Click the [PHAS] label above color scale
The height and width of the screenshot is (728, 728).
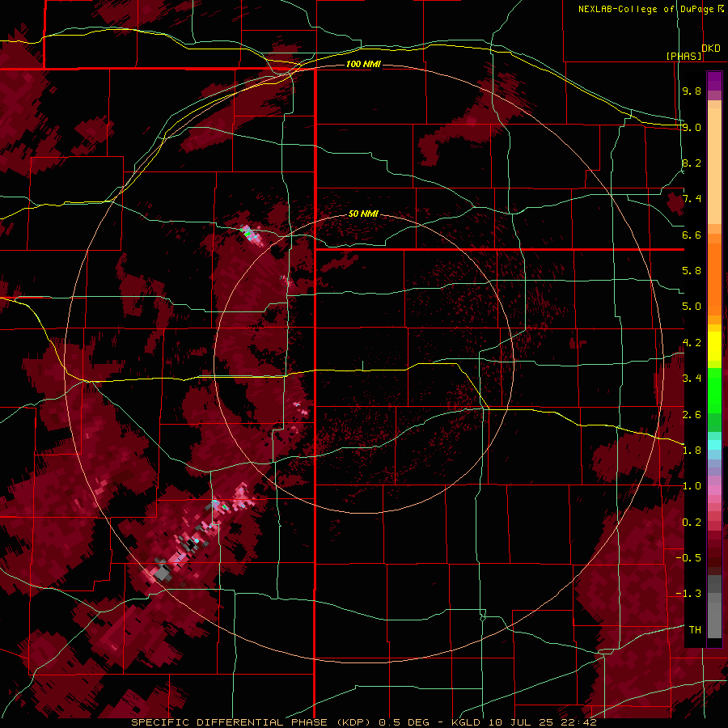[x=684, y=57]
